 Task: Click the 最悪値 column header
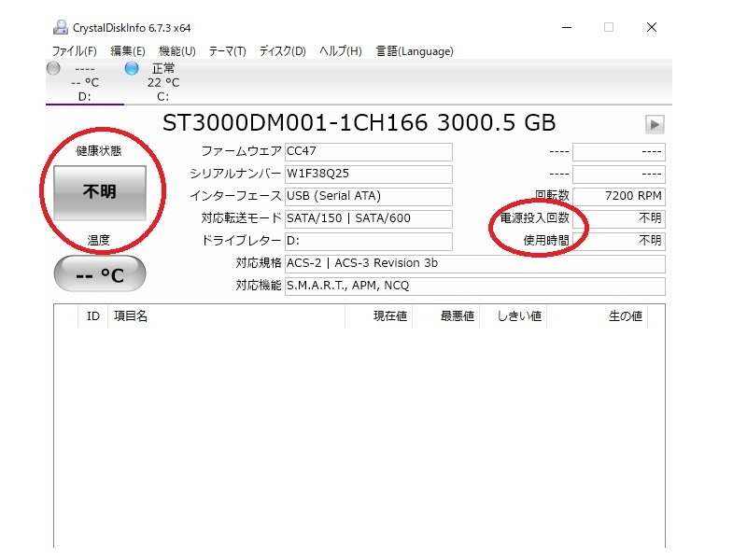(x=446, y=316)
